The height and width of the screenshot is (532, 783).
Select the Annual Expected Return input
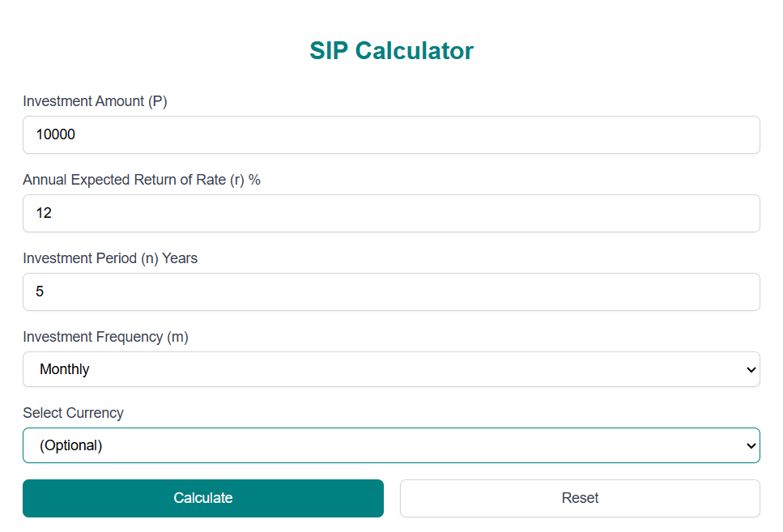point(391,213)
